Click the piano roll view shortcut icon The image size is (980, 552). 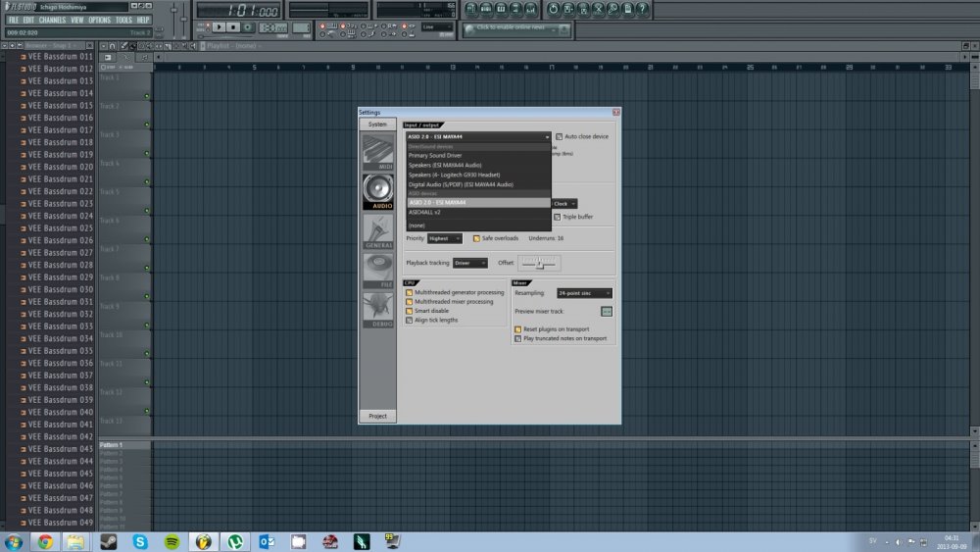click(x=501, y=10)
